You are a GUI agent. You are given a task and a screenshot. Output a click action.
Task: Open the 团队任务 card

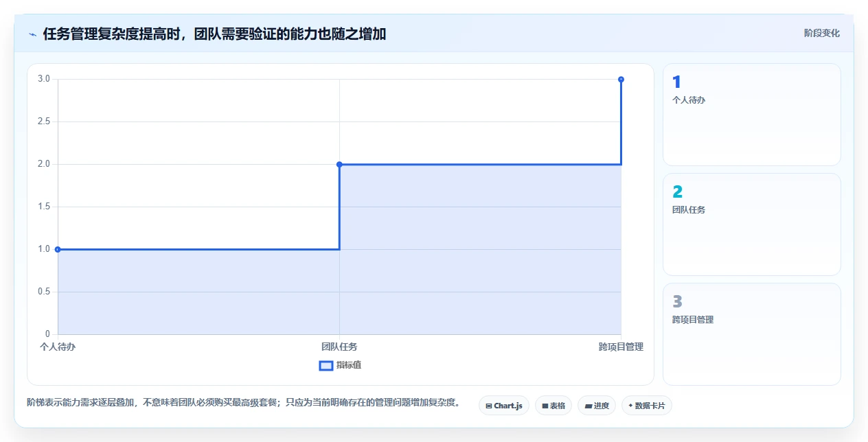tap(751, 224)
